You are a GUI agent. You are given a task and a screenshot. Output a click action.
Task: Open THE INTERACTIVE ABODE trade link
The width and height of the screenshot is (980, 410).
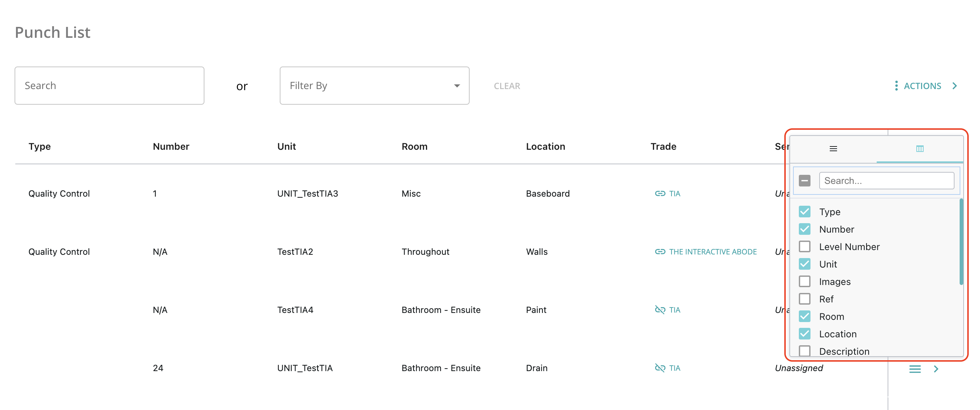pyautogui.click(x=713, y=252)
